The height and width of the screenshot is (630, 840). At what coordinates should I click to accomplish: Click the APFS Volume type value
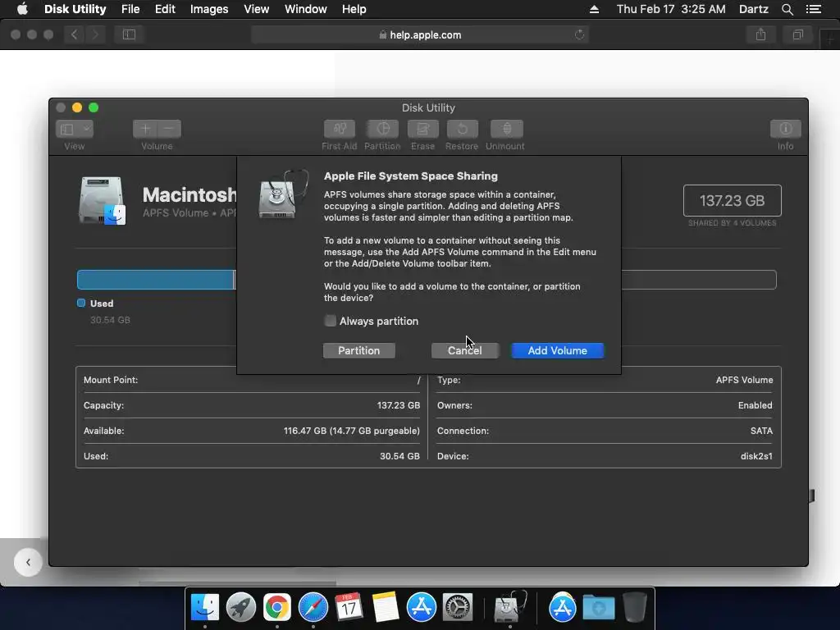[744, 380]
